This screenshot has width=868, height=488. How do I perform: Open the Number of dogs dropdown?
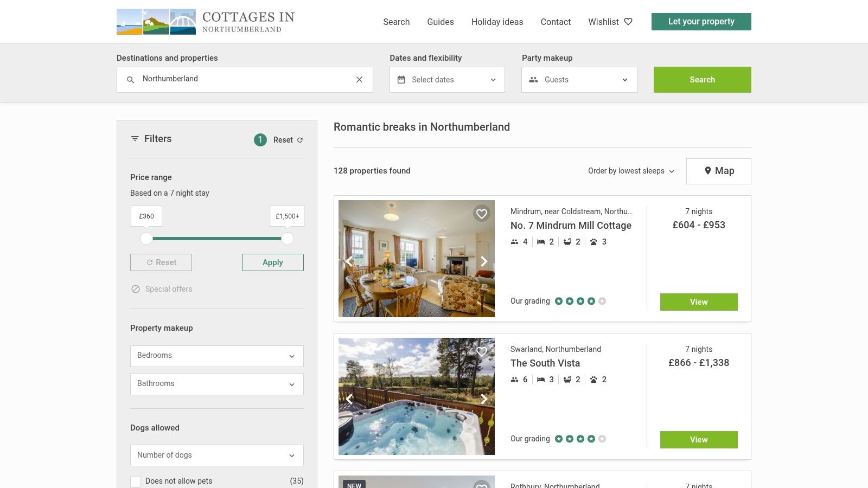click(217, 455)
